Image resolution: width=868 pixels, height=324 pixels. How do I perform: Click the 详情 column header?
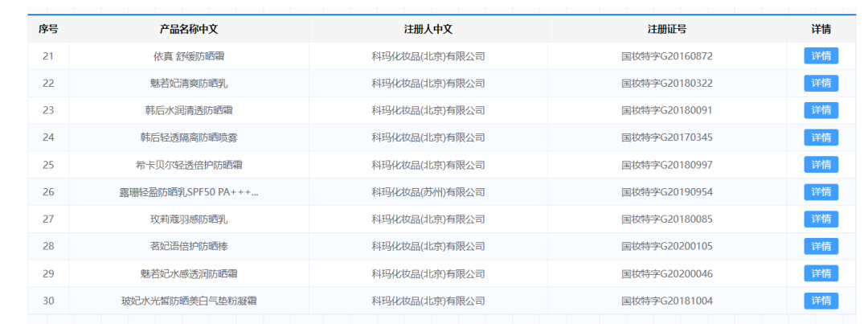coord(821,29)
